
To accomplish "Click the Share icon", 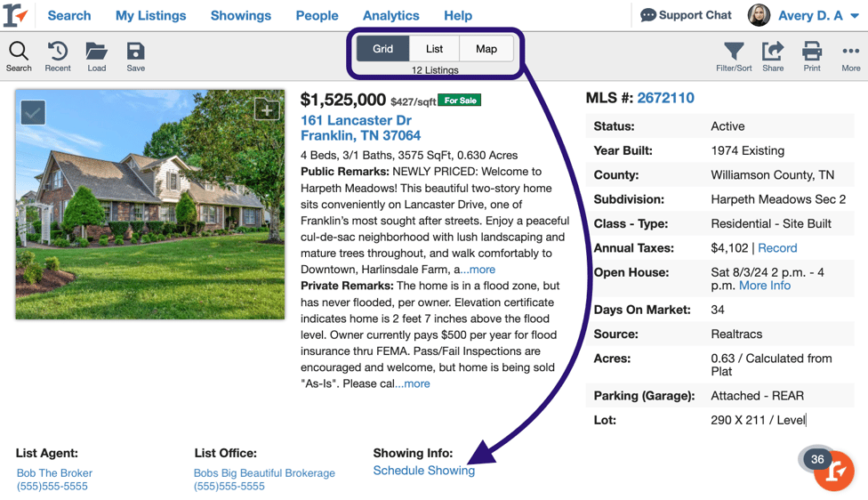I will coord(773,52).
